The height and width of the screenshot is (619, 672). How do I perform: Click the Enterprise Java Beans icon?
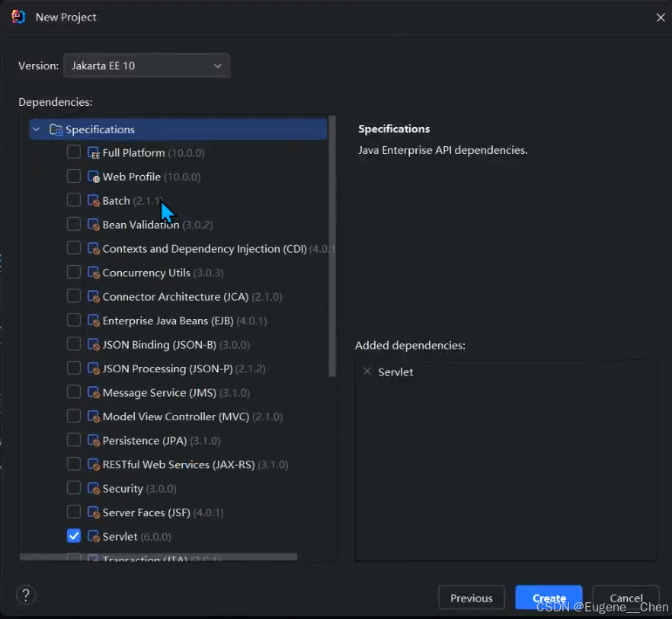pyautogui.click(x=94, y=321)
